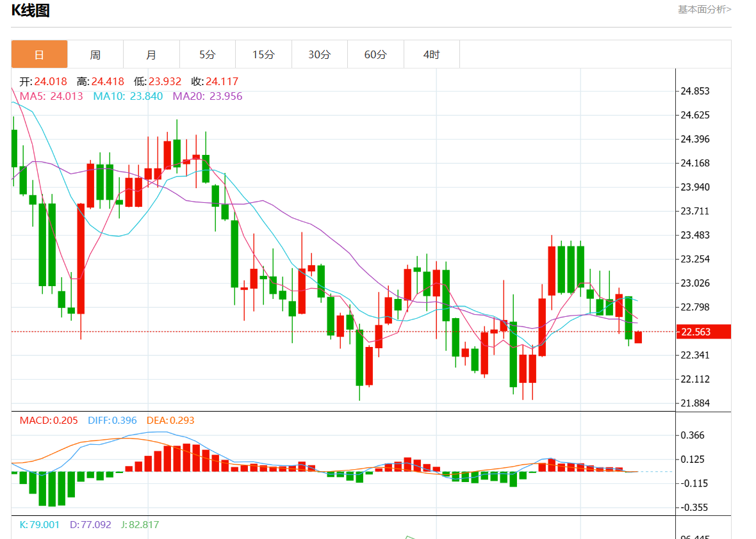Click the 23.254 price axis label
The width and height of the screenshot is (756, 539).
(x=694, y=259)
